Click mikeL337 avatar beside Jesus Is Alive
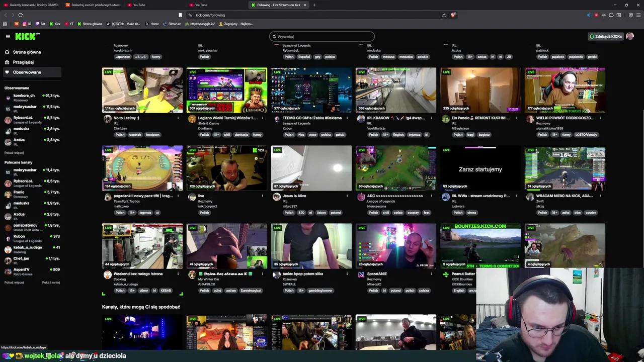Image resolution: width=644 pixels, height=362 pixels. [x=276, y=197]
